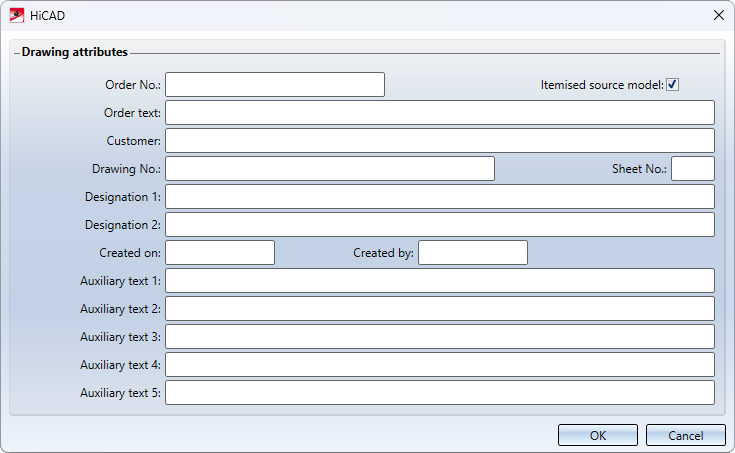Click the Created by input field
735x453 pixels.
tap(473, 253)
